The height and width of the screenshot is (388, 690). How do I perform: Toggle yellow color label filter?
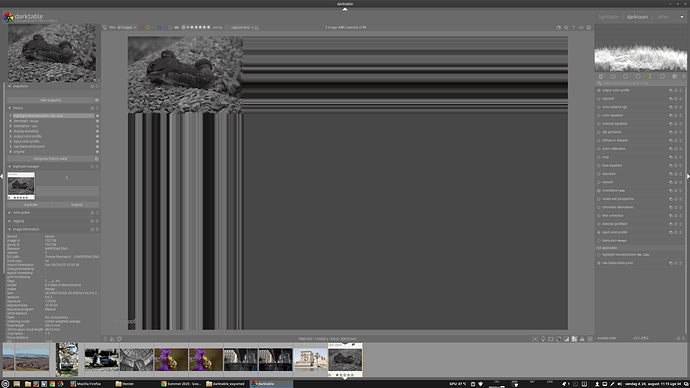[x=148, y=27]
